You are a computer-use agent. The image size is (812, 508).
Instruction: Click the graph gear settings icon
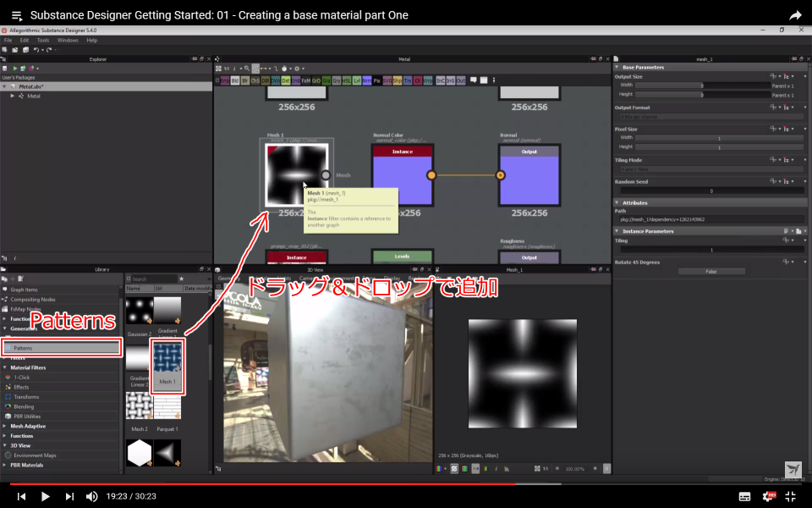point(297,69)
